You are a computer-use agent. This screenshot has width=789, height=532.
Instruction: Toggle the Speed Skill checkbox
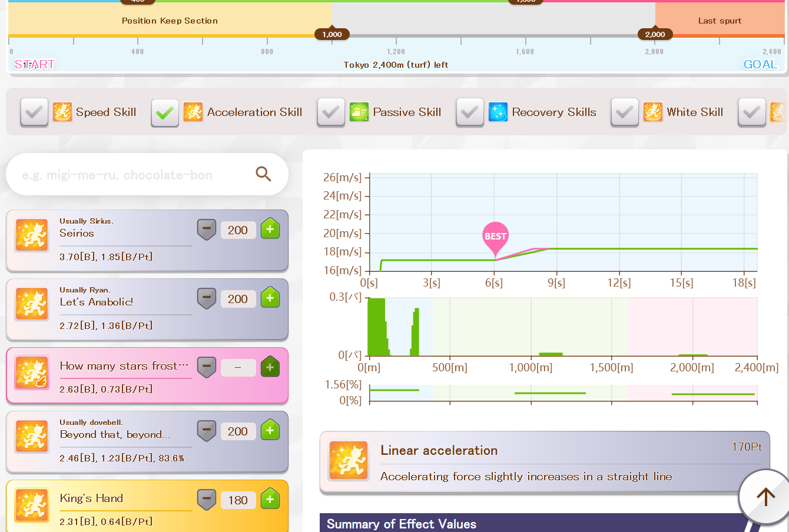tap(34, 112)
